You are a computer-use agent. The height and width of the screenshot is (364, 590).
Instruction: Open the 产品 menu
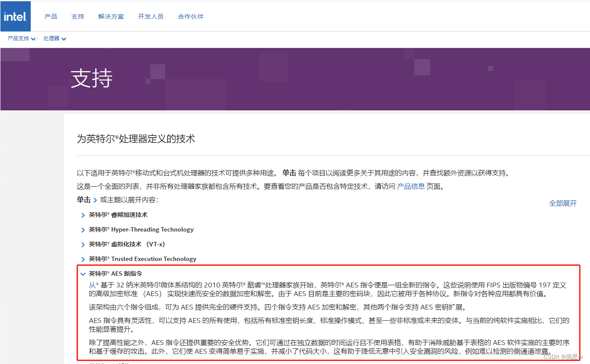[x=51, y=16]
